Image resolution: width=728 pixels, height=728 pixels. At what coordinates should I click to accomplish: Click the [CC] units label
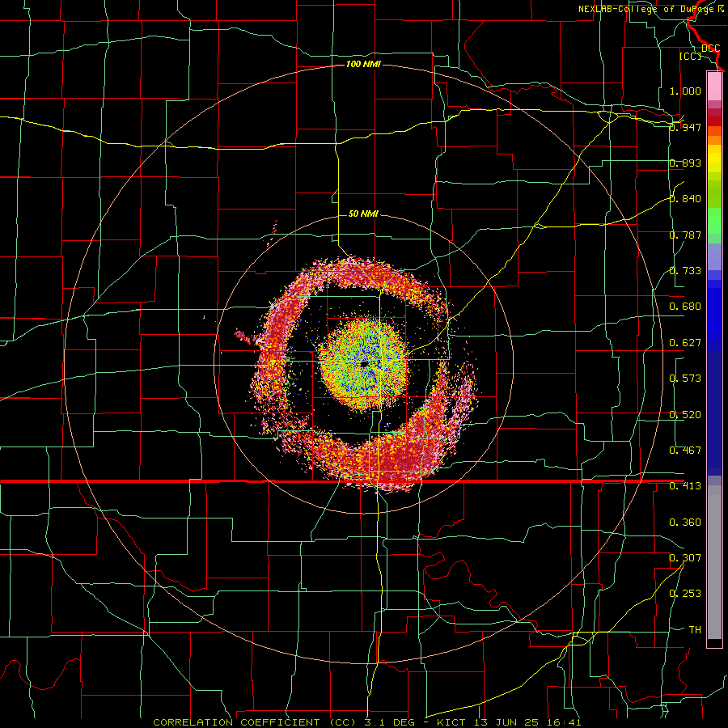690,56
